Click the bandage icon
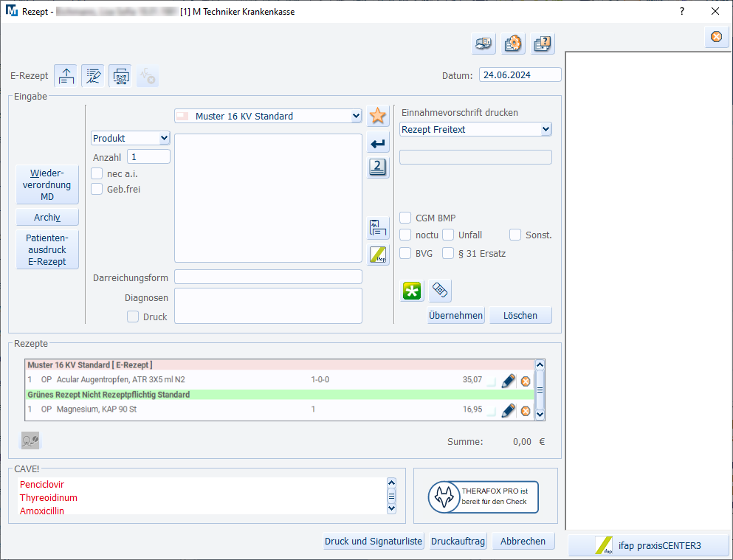733x560 pixels. [440, 291]
